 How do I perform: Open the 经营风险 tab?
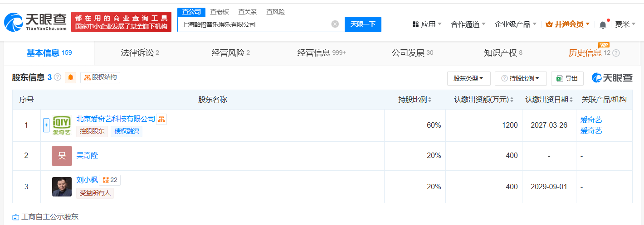tap(231, 53)
